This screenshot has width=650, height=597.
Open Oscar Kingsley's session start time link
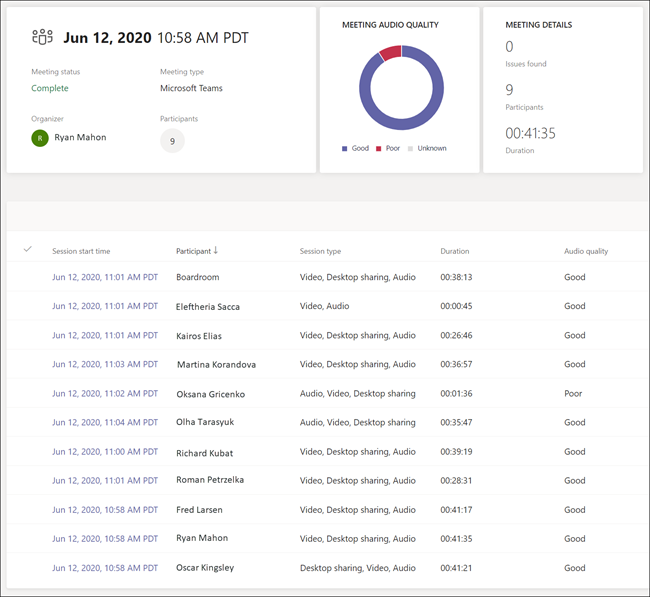point(105,568)
